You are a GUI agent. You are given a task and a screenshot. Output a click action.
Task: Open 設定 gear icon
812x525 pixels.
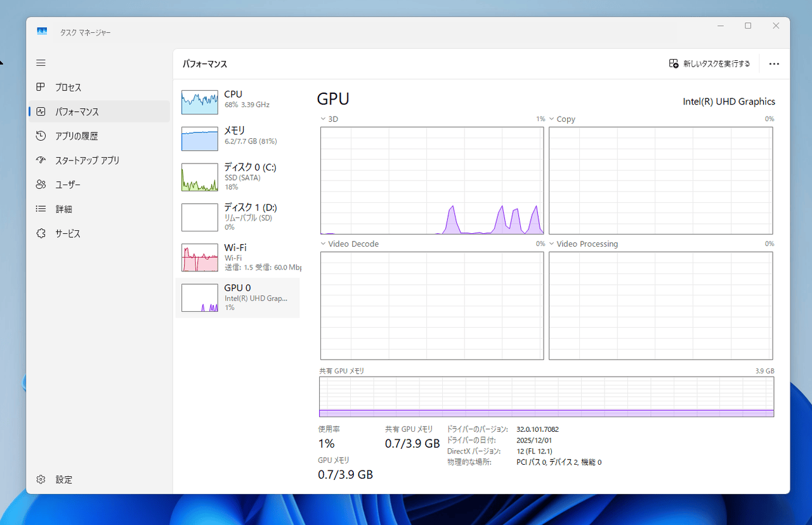pos(41,479)
